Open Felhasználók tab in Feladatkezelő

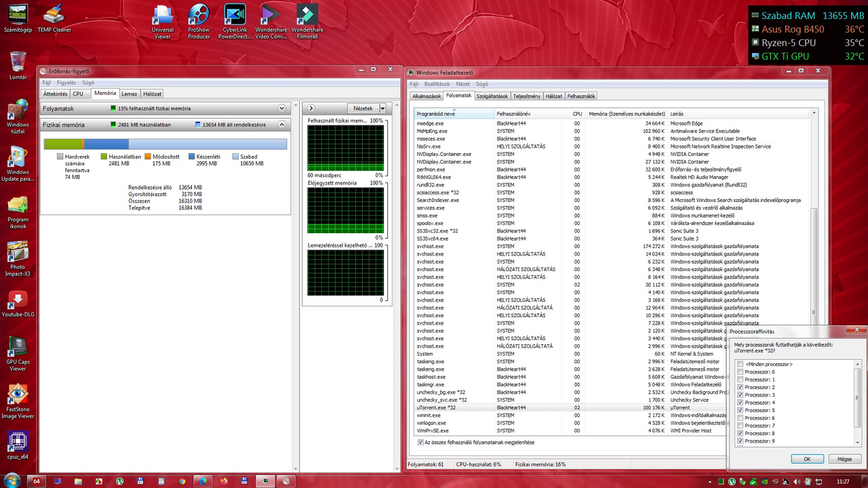click(581, 96)
